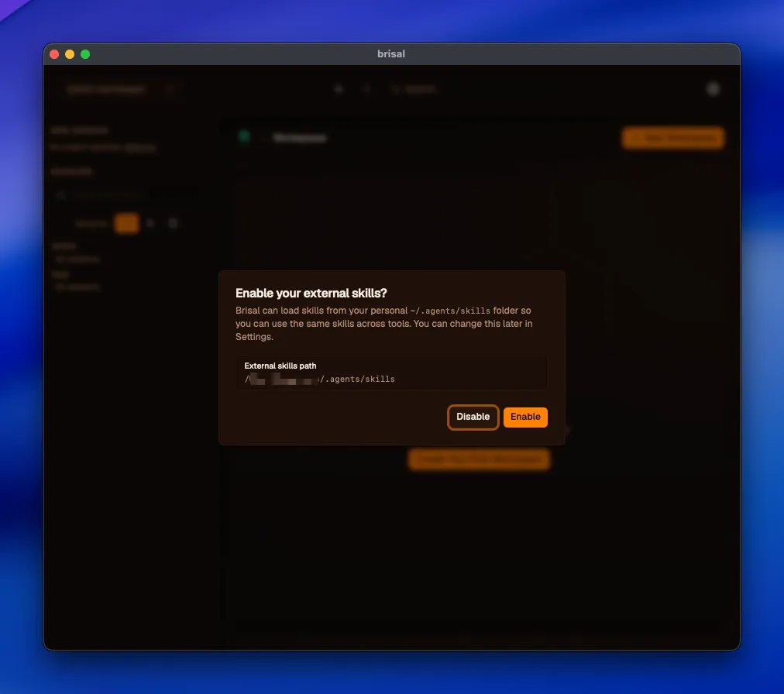784x694 pixels.
Task: Click the Disable button in dialog
Action: 473,417
